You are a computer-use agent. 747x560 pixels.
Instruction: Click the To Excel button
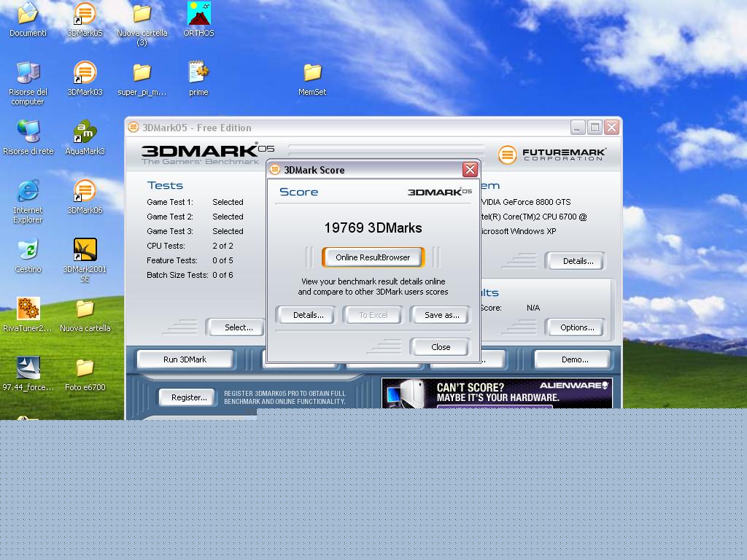pyautogui.click(x=373, y=315)
